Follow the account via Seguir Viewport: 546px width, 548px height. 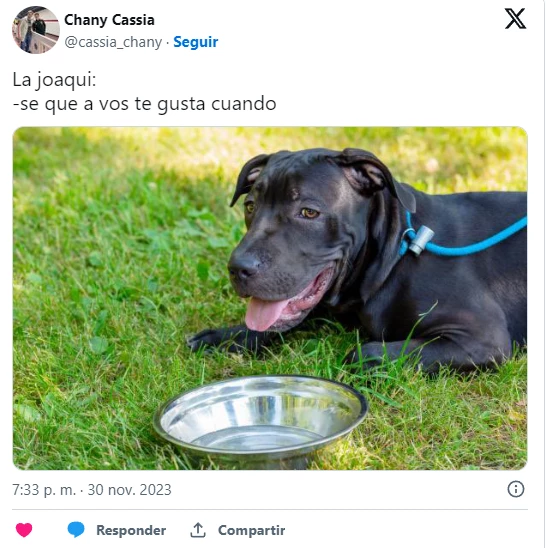tap(196, 42)
